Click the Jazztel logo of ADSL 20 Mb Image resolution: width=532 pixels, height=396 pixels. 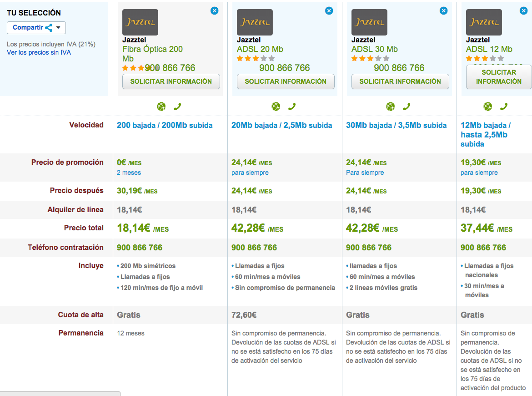(255, 22)
